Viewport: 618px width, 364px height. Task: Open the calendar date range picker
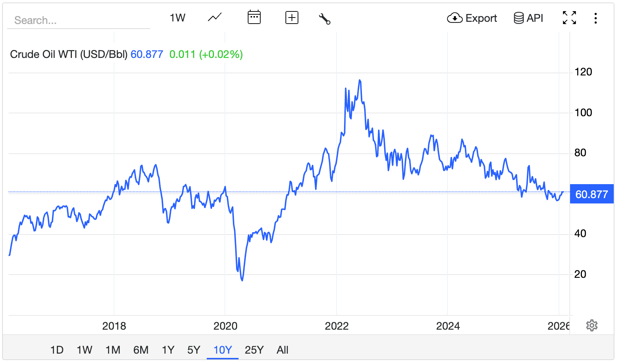tap(254, 18)
